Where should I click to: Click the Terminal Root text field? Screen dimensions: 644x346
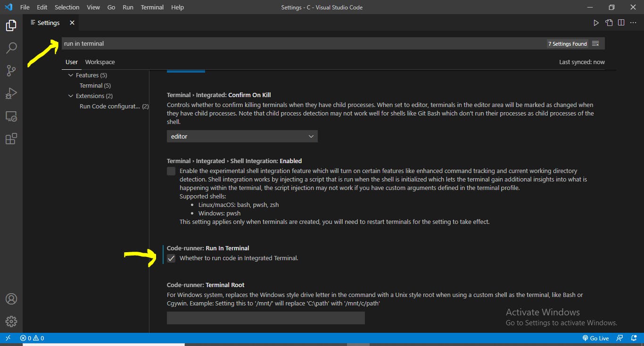(x=266, y=318)
